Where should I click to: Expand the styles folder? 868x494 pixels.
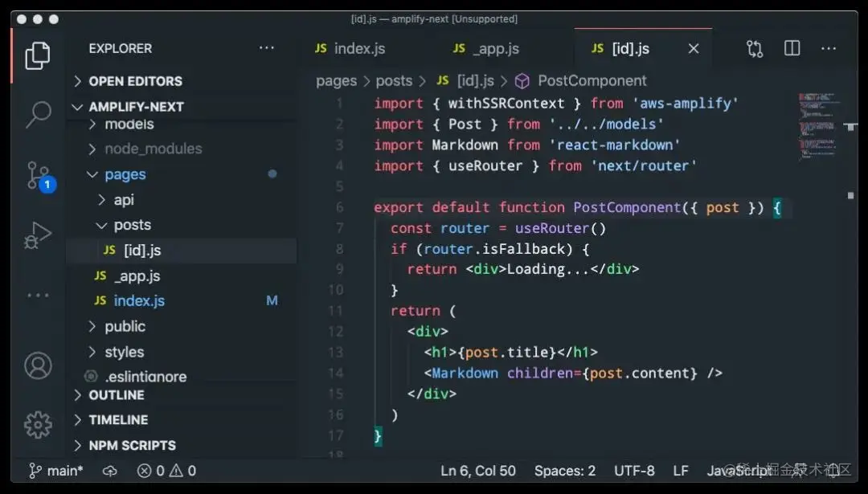pos(182,352)
